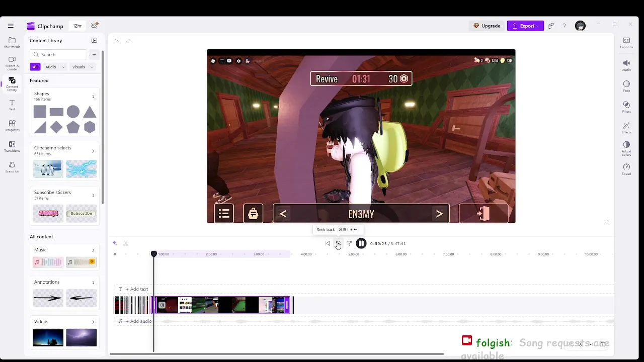Pick the hexagon shape thumbnail

pos(90,127)
